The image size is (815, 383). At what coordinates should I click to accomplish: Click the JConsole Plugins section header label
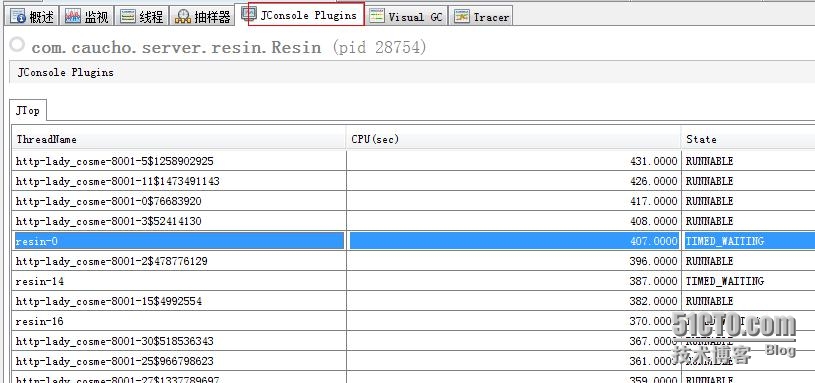65,72
